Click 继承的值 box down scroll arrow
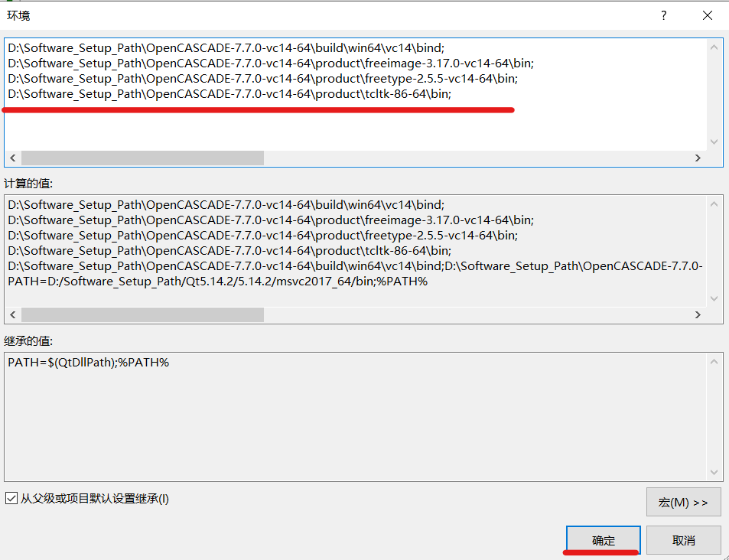Viewport: 729px width, 560px height. pyautogui.click(x=714, y=473)
